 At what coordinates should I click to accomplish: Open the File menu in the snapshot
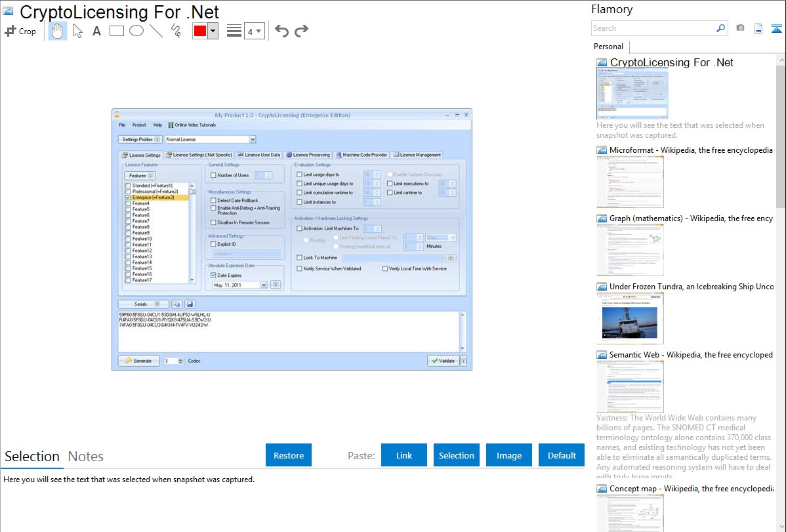pyautogui.click(x=122, y=125)
